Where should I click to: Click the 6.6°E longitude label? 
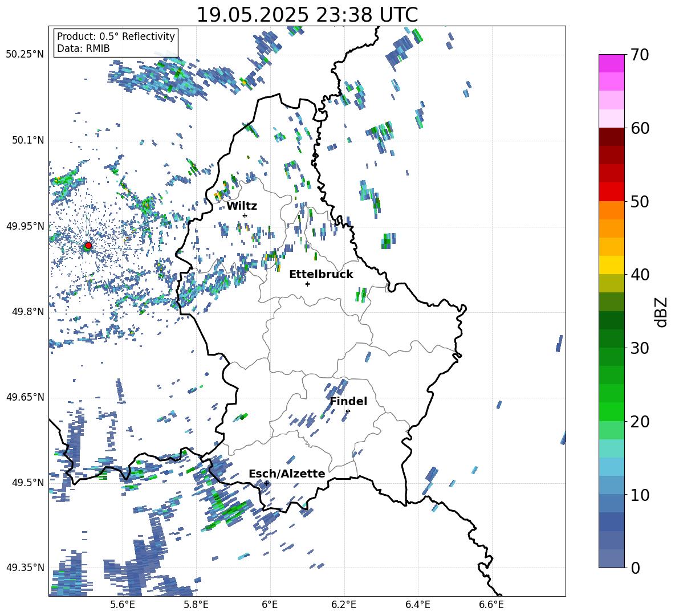click(x=491, y=605)
